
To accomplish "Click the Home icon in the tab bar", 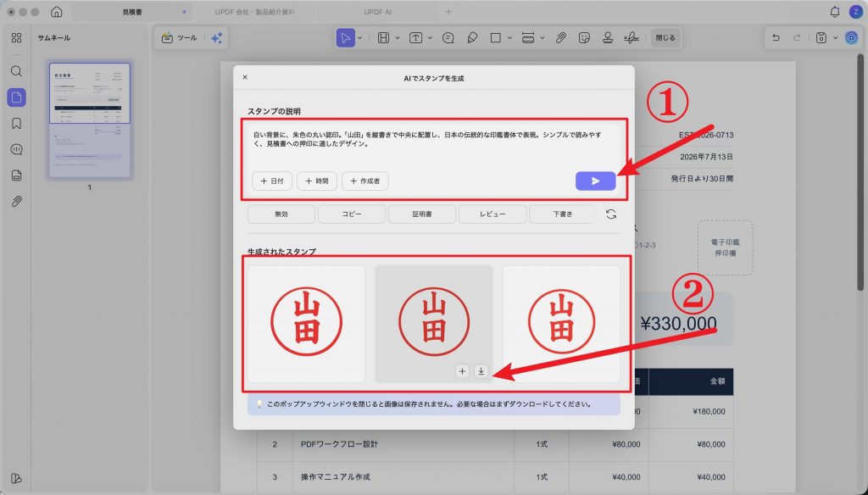I will click(57, 12).
